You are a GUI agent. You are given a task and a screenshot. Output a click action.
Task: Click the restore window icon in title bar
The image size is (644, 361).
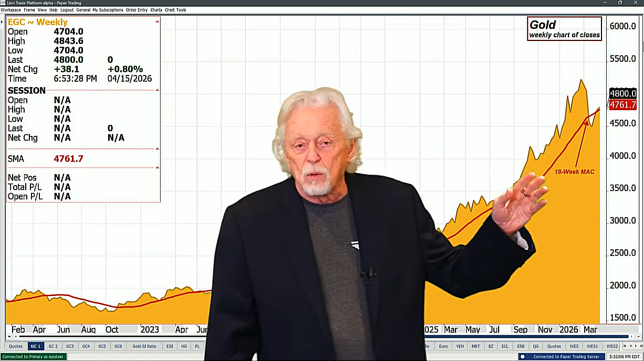pos(620,3)
